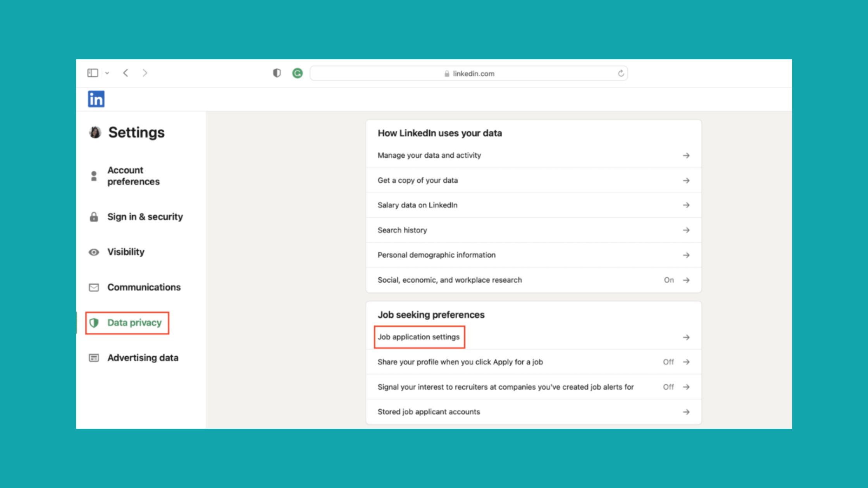Open Account preferences section

pos(133,176)
